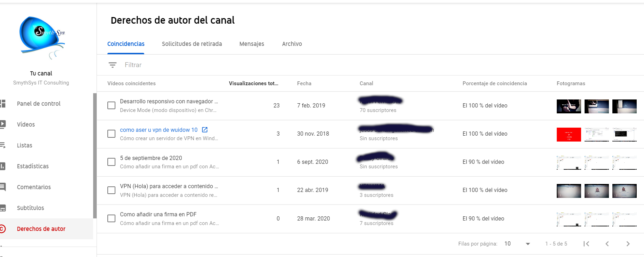Sort by Fecha column header
This screenshot has width=644, height=257.
click(304, 83)
